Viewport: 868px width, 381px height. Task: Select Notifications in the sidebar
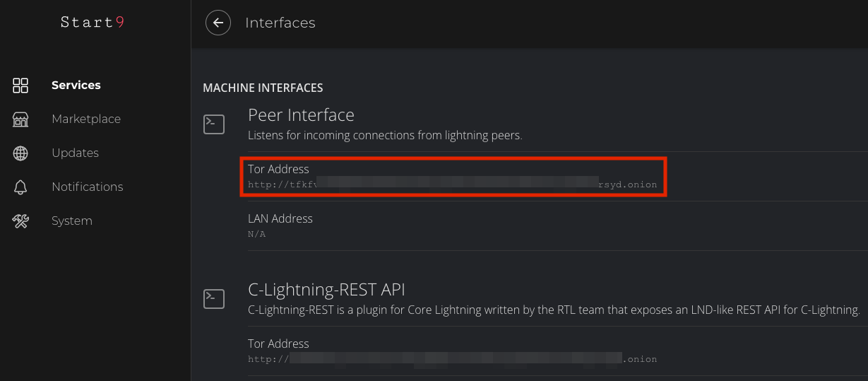pyautogui.click(x=88, y=187)
